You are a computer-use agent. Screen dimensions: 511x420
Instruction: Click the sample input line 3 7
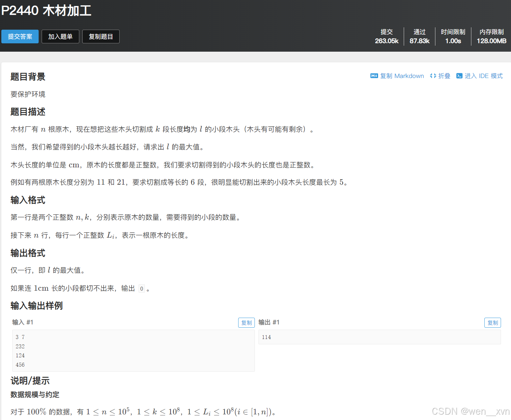point(20,337)
